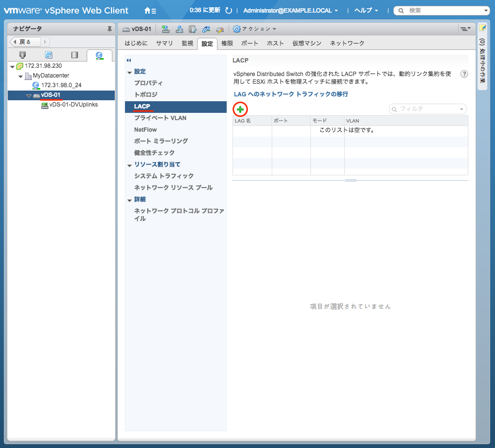Collapse the vDS-01 tree node

pyautogui.click(x=29, y=96)
